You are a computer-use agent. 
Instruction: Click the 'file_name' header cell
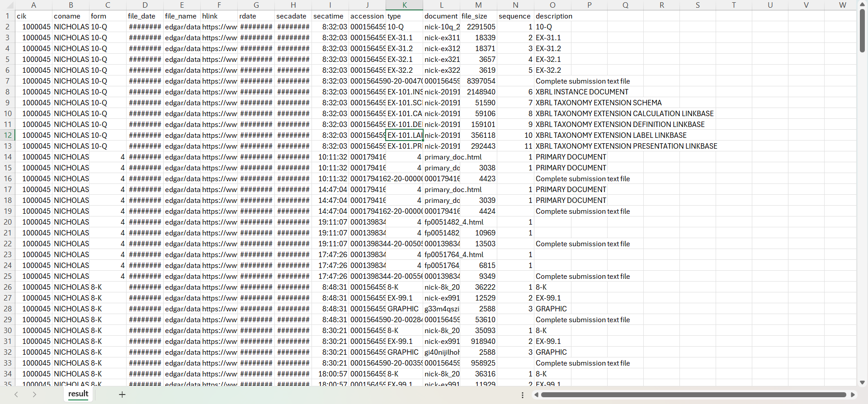(x=182, y=16)
